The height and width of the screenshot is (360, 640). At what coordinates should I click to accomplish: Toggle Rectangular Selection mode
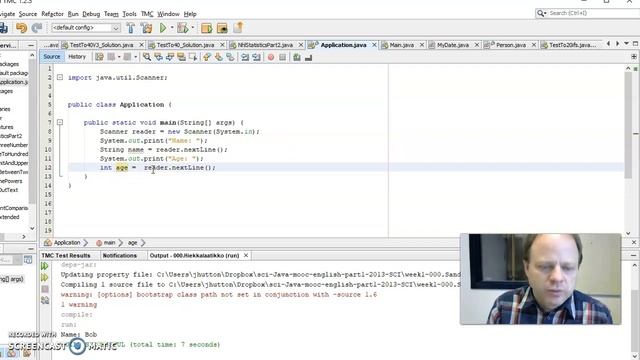coord(193,57)
